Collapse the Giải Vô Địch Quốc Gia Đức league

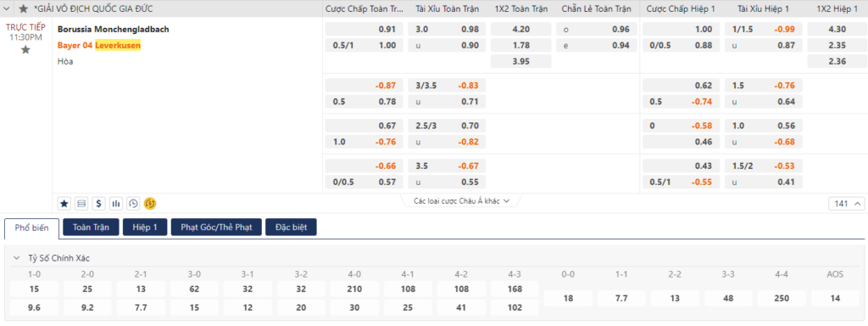[x=8, y=8]
